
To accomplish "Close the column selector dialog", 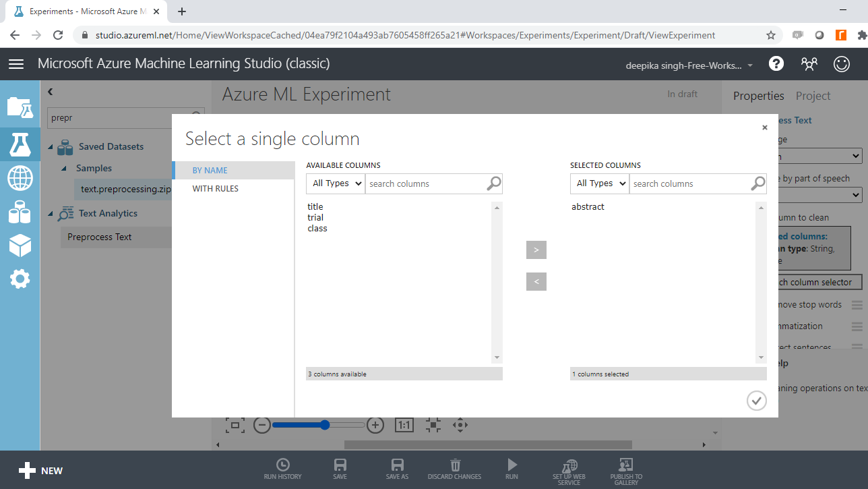I will click(765, 127).
